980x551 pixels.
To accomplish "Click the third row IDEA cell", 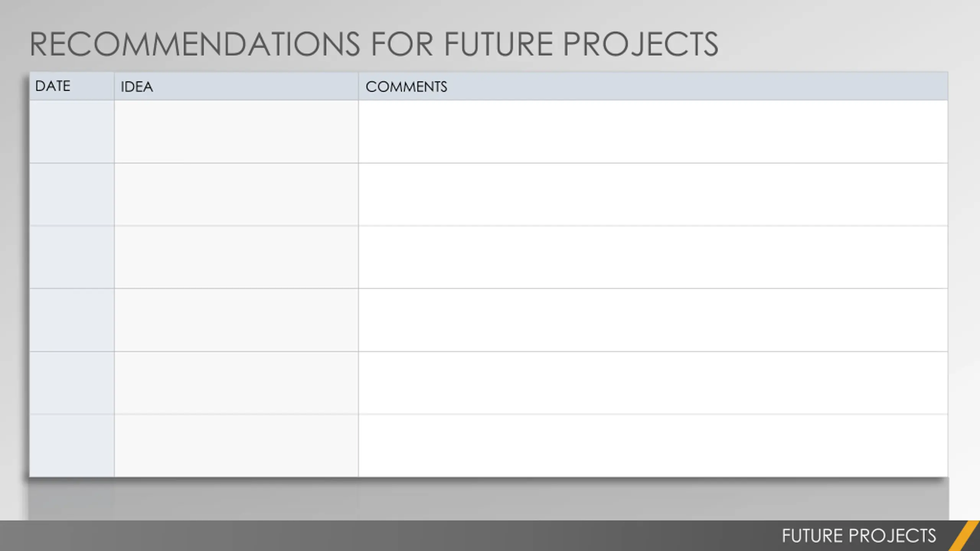I will (x=236, y=257).
